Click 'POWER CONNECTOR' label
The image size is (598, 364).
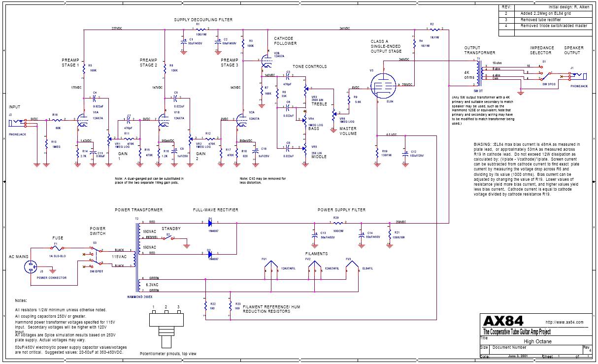point(52,278)
